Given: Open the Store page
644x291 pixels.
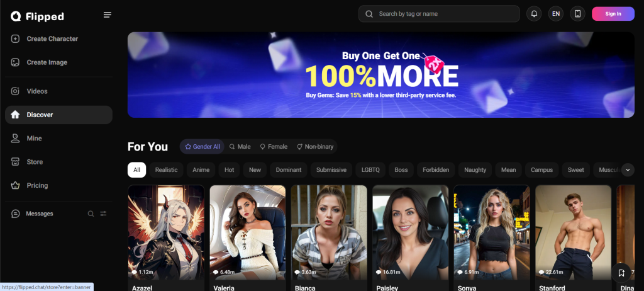Looking at the screenshot, I should pos(58,162).
